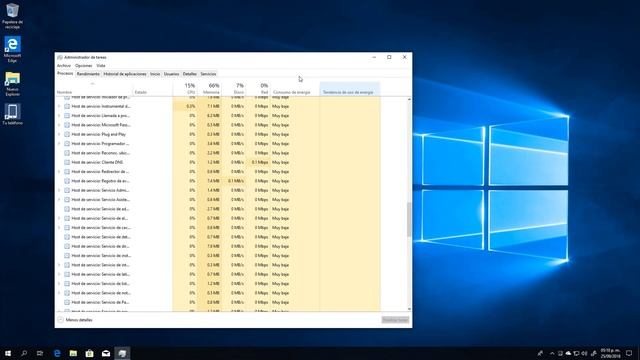Viewport: 640px width, 360px height.
Task: Click the process icon beside Registro de ev...
Action: click(67, 181)
